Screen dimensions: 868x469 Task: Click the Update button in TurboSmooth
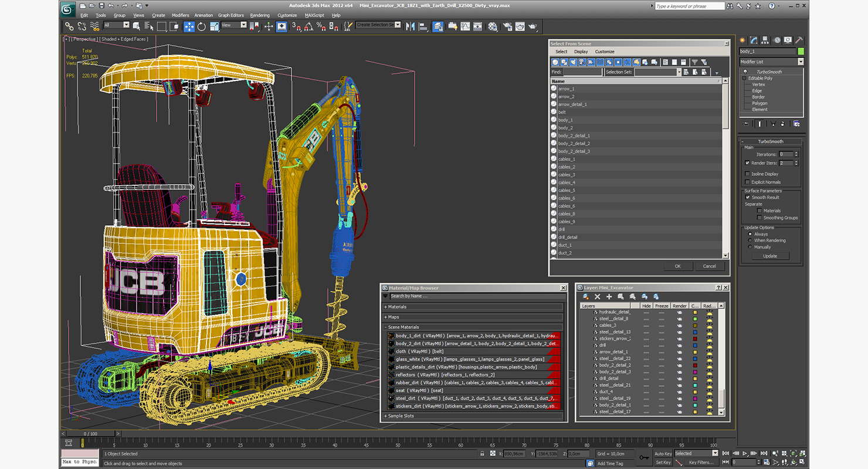coord(770,256)
